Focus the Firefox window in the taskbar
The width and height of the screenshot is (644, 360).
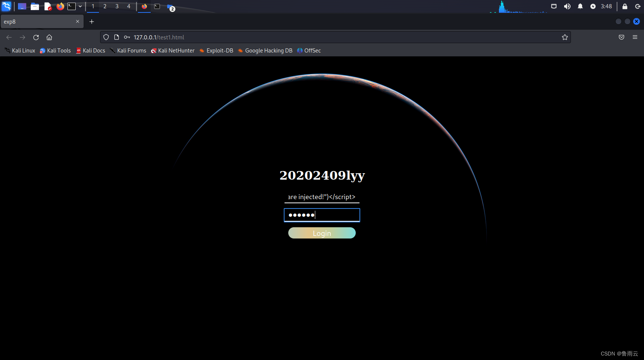(144, 6)
